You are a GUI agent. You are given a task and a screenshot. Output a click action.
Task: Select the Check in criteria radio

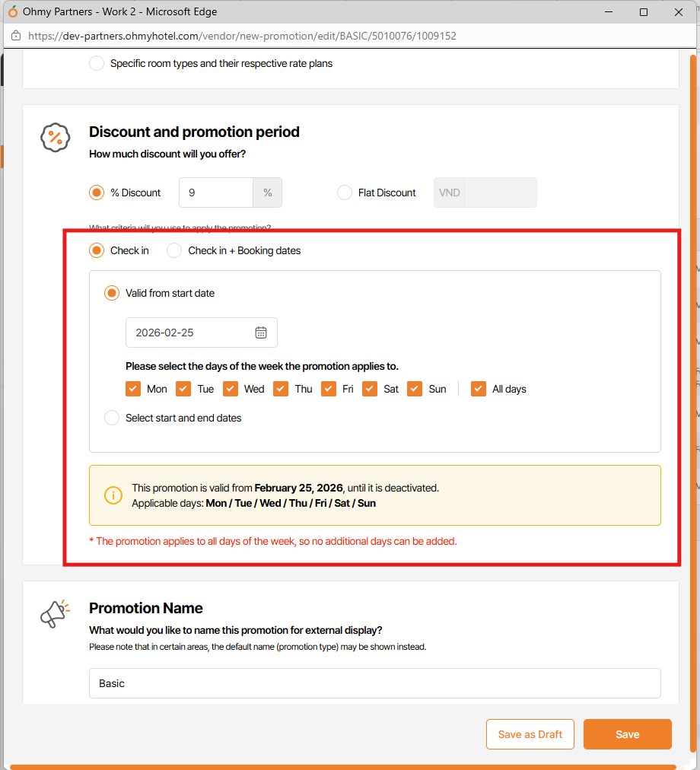pyautogui.click(x=97, y=250)
